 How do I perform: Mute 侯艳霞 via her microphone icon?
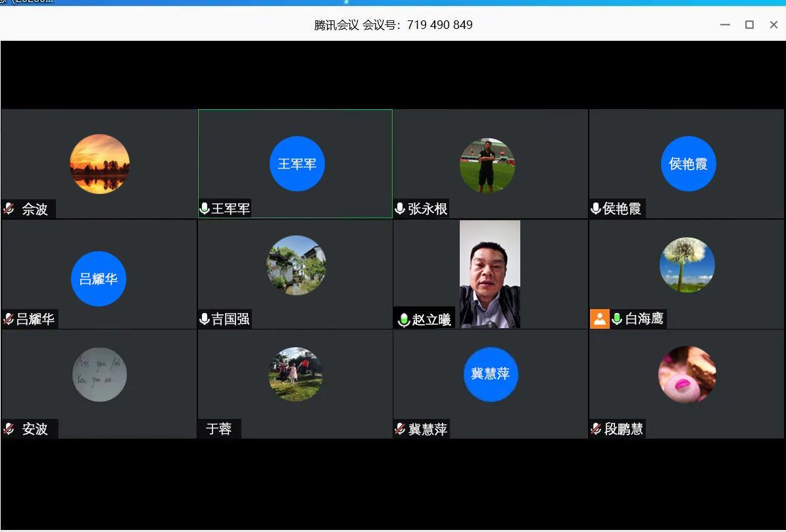595,208
